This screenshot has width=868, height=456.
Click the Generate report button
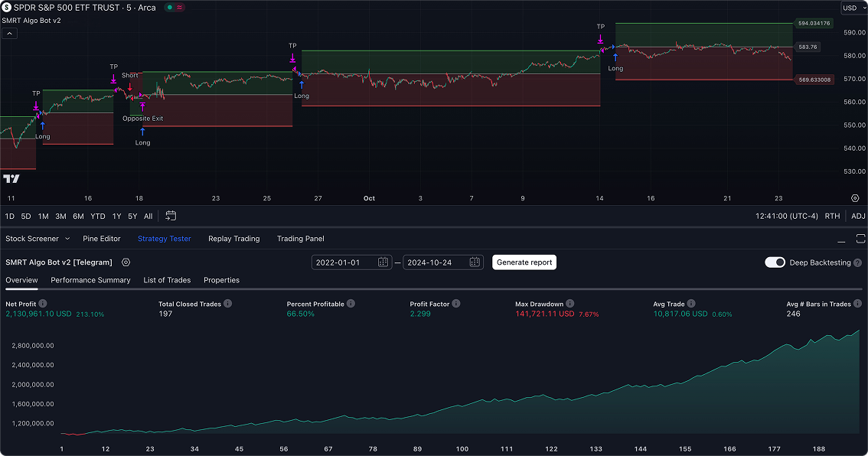(x=524, y=262)
